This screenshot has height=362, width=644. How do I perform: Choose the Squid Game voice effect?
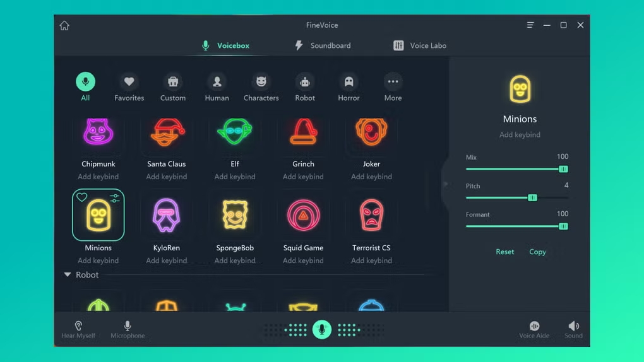click(x=303, y=216)
